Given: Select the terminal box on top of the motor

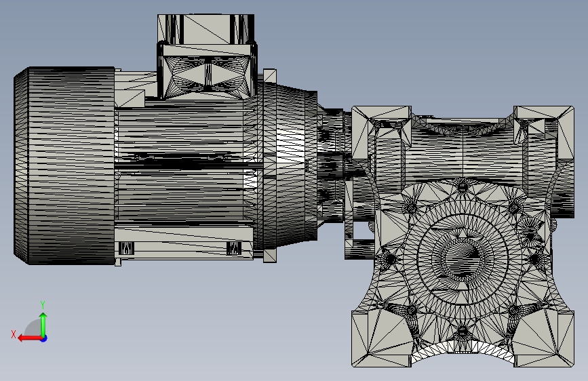Looking at the screenshot, I should (206, 56).
